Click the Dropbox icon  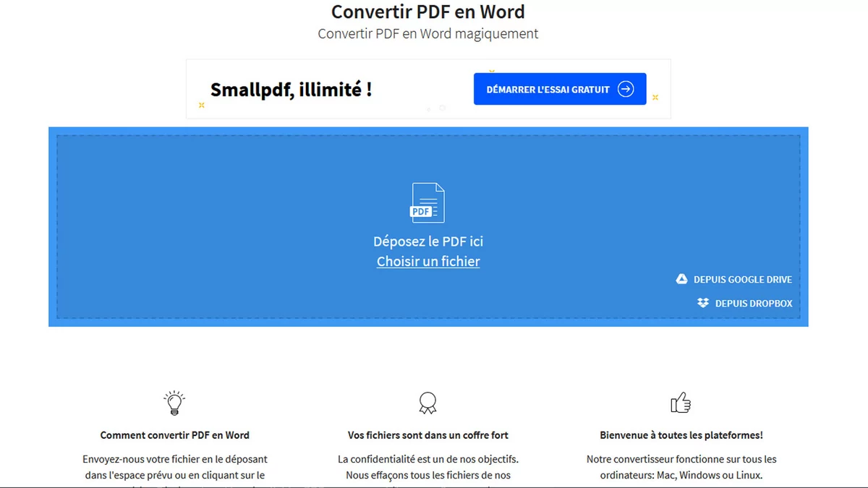[x=703, y=303]
